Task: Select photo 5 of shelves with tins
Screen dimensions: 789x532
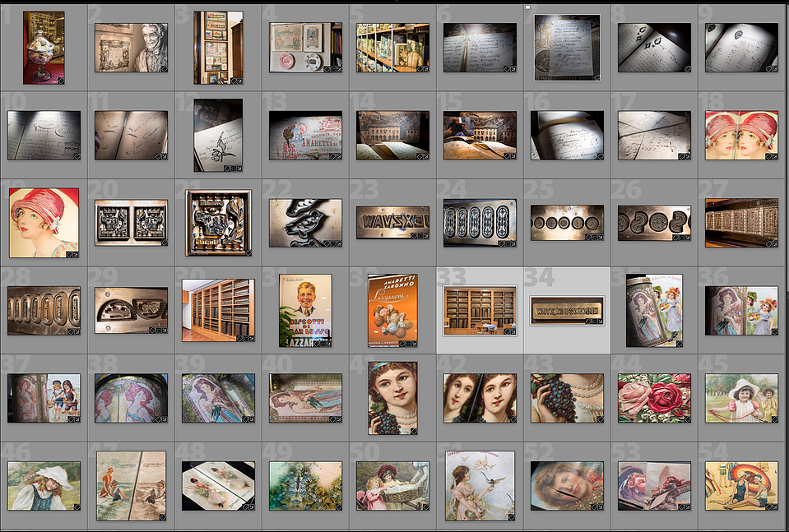Action: (393, 48)
